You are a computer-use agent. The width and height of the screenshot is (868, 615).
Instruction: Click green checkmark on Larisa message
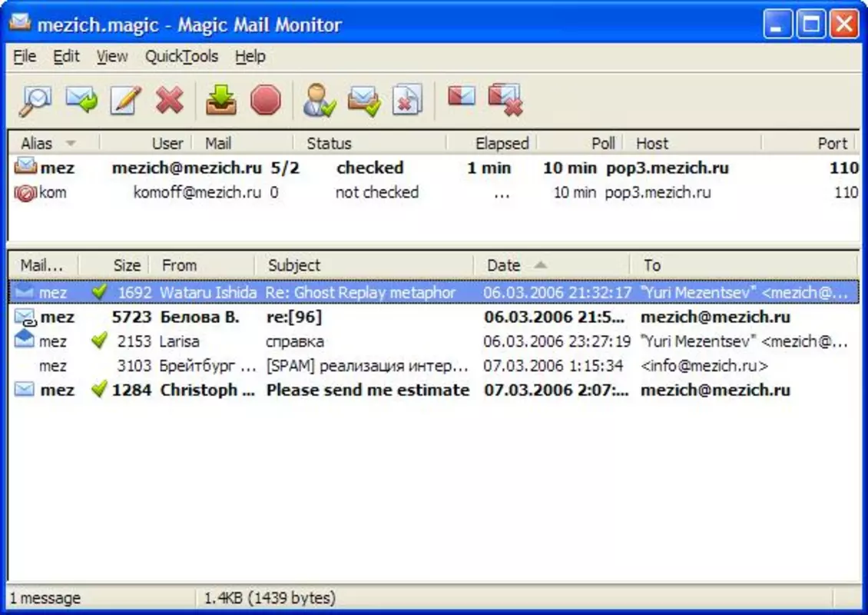(100, 341)
